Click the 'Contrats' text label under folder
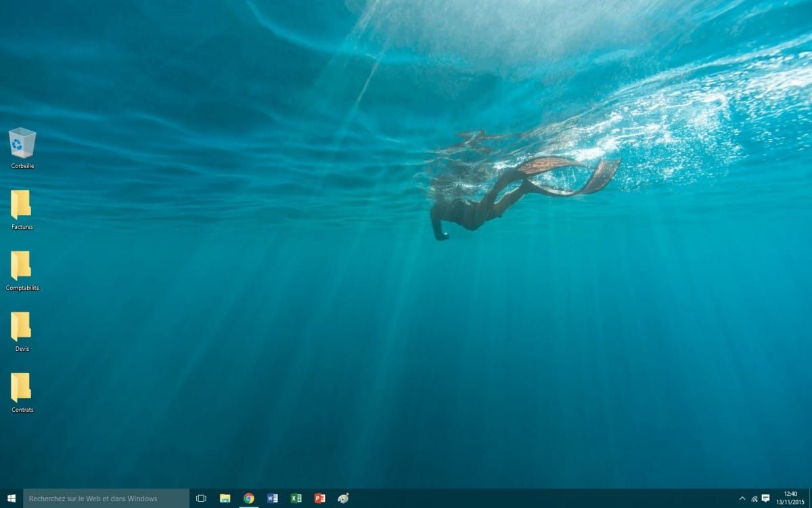 pyautogui.click(x=22, y=410)
